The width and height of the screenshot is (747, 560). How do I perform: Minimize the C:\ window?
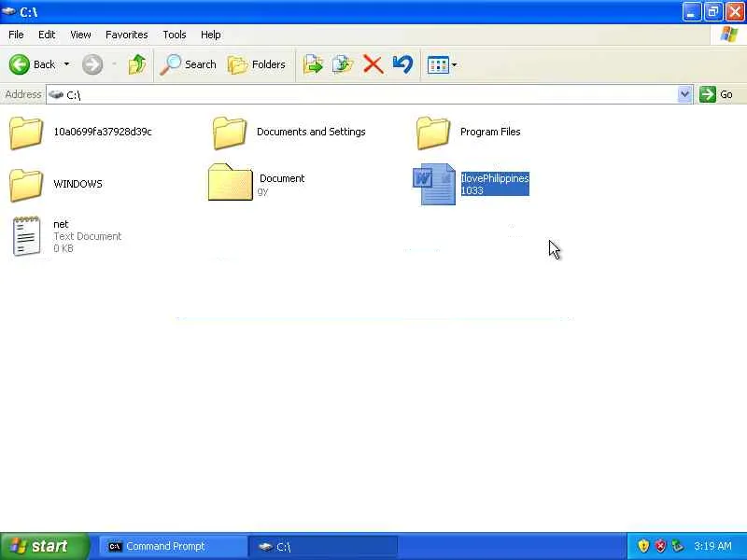point(691,12)
